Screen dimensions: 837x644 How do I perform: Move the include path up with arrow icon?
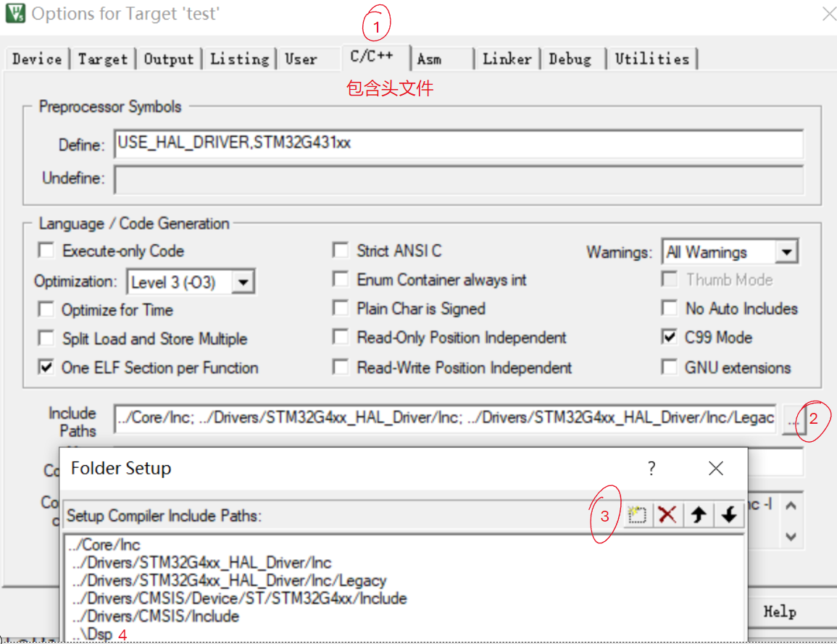pyautogui.click(x=699, y=515)
